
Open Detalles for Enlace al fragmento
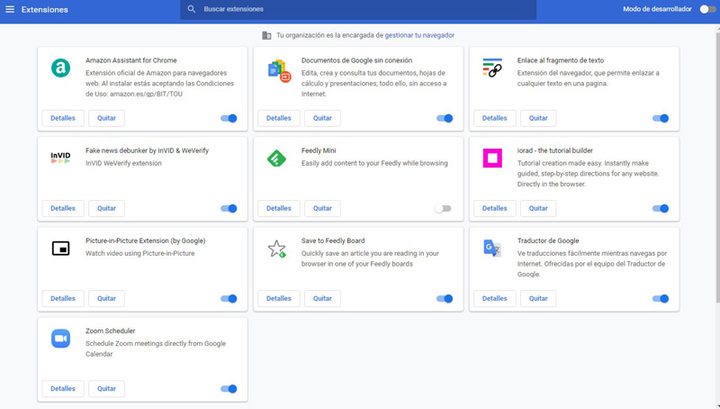coord(495,118)
